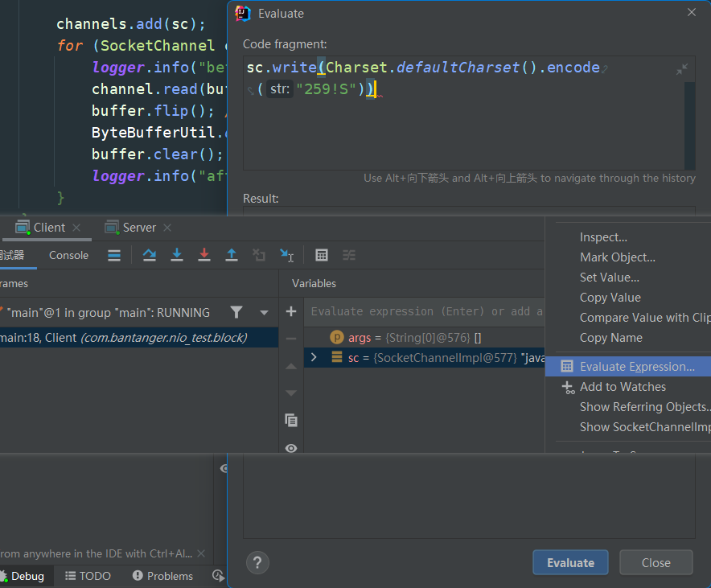711x588 pixels.
Task: Click the Step Into icon
Action: click(177, 255)
